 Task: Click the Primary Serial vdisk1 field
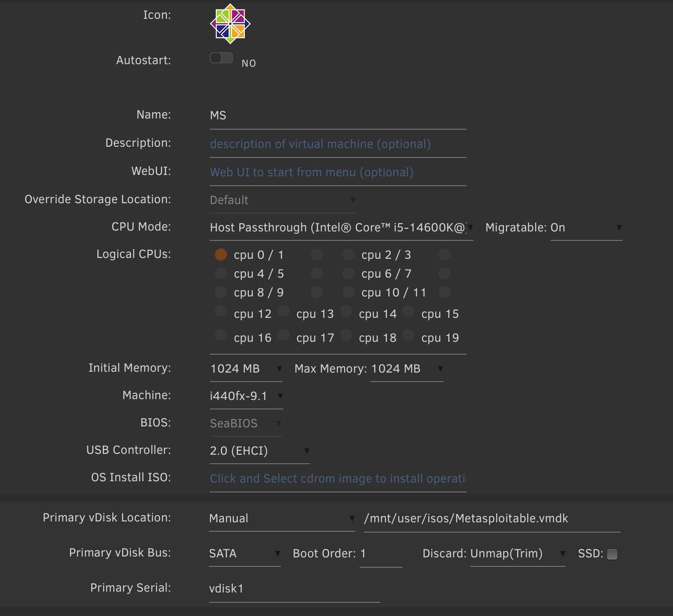point(294,589)
